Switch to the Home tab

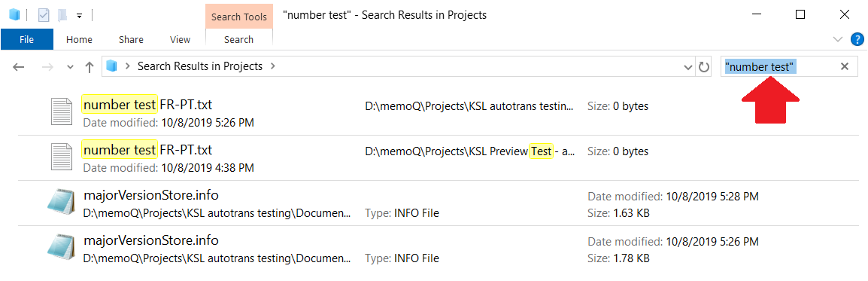click(79, 39)
